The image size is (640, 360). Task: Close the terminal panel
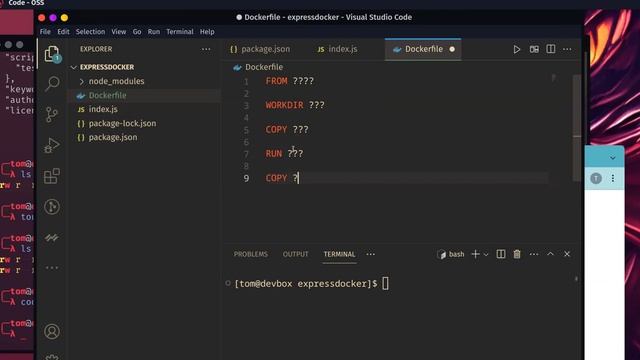click(567, 254)
